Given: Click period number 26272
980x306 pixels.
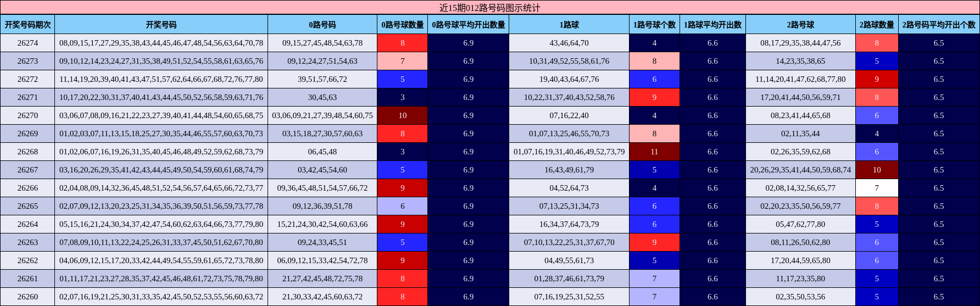Looking at the screenshot, I should point(27,79).
